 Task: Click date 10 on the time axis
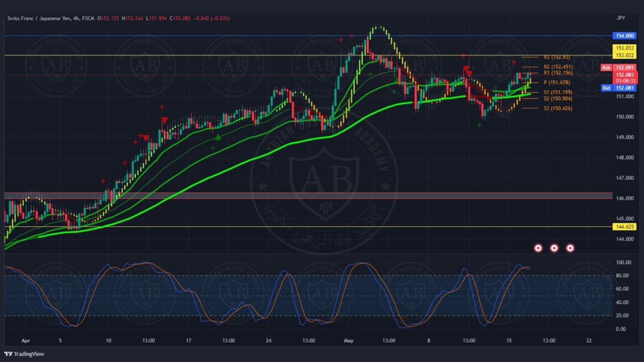click(x=109, y=341)
